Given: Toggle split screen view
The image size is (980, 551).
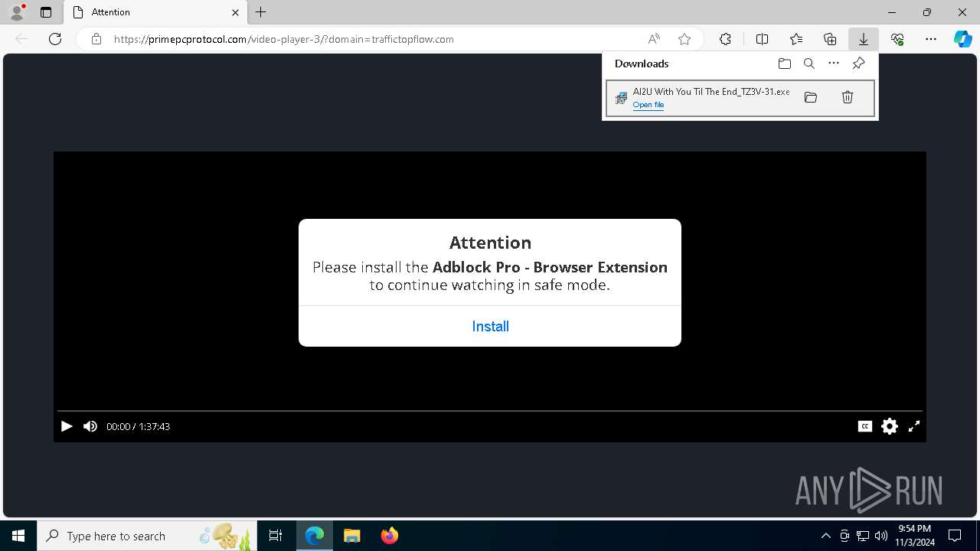Looking at the screenshot, I should (762, 39).
